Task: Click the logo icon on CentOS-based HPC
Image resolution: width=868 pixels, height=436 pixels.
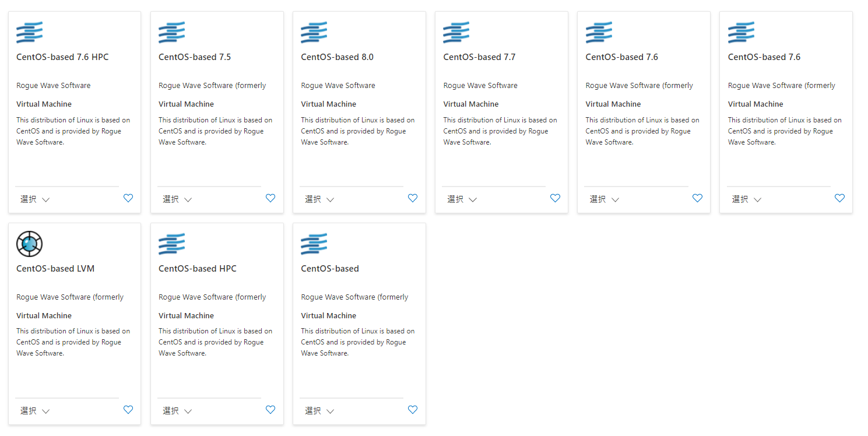Action: 171,244
